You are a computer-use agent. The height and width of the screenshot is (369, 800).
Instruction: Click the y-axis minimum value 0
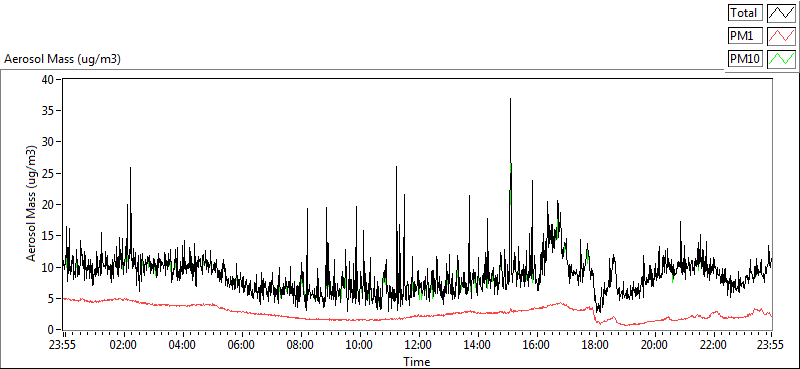coord(52,330)
